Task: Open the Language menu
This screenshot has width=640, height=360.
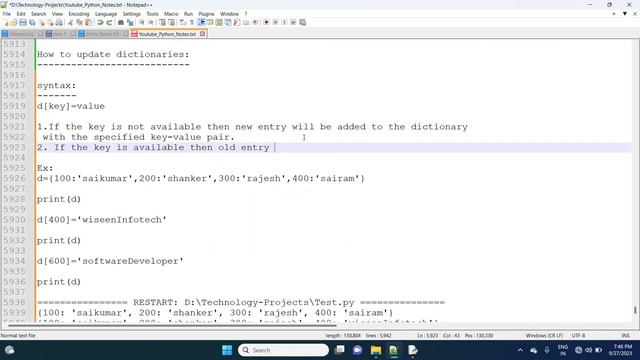Action: pyautogui.click(x=106, y=14)
